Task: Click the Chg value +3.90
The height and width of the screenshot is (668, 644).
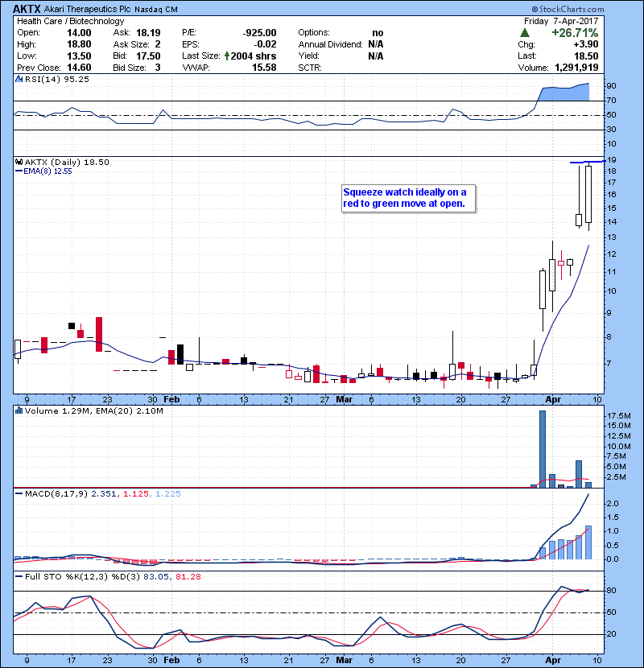Action: pos(585,44)
